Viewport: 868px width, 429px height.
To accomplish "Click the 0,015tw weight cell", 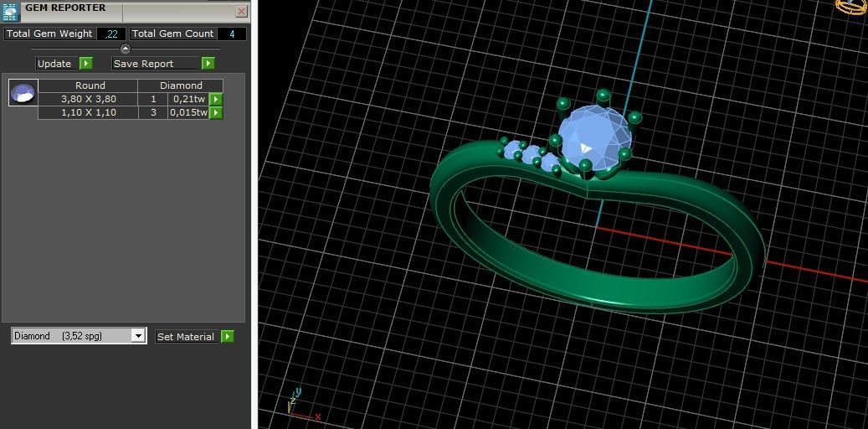I will tap(188, 112).
